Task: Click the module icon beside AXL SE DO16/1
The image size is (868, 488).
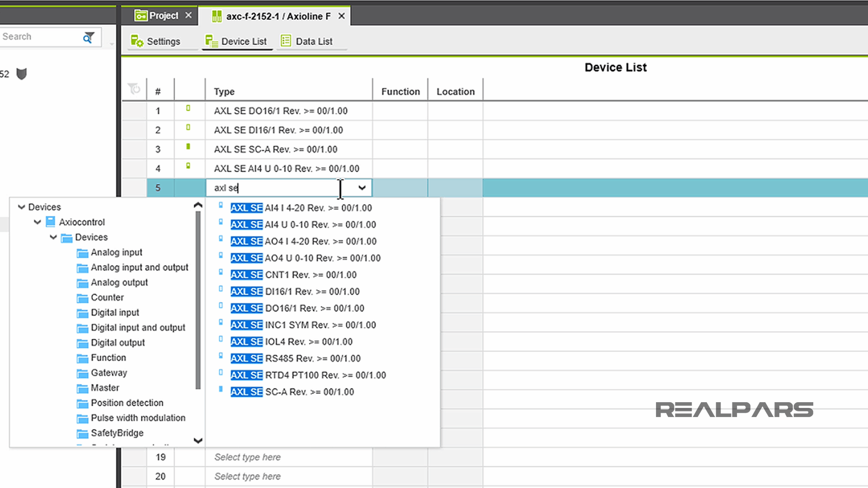Action: (x=189, y=108)
